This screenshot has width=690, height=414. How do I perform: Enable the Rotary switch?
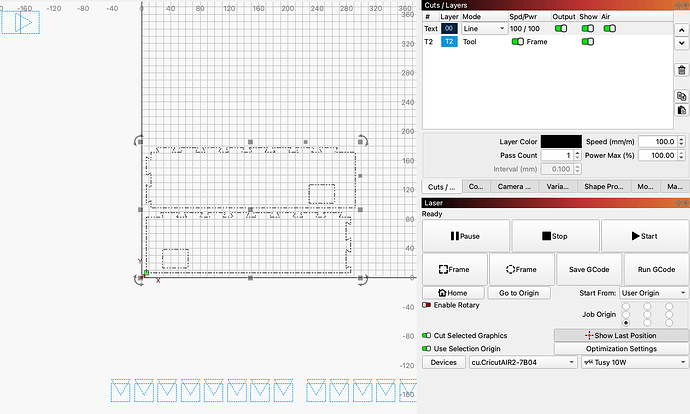click(x=426, y=305)
